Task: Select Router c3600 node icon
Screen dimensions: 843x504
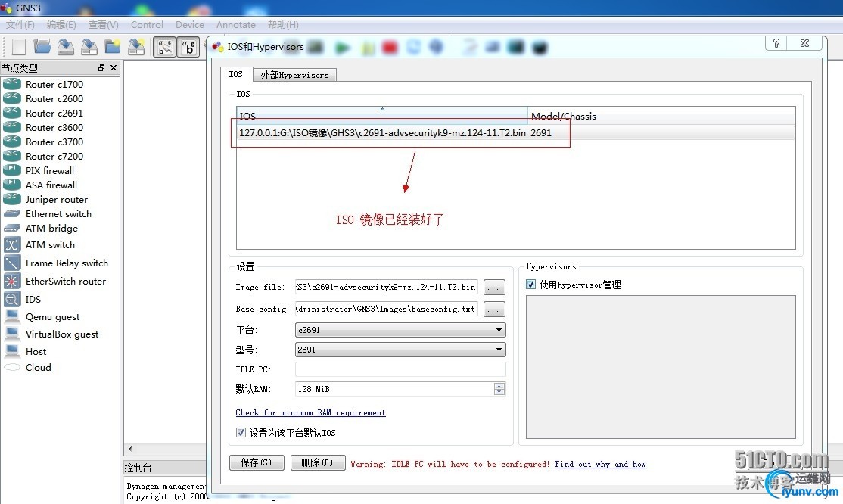Action: pyautogui.click(x=12, y=127)
